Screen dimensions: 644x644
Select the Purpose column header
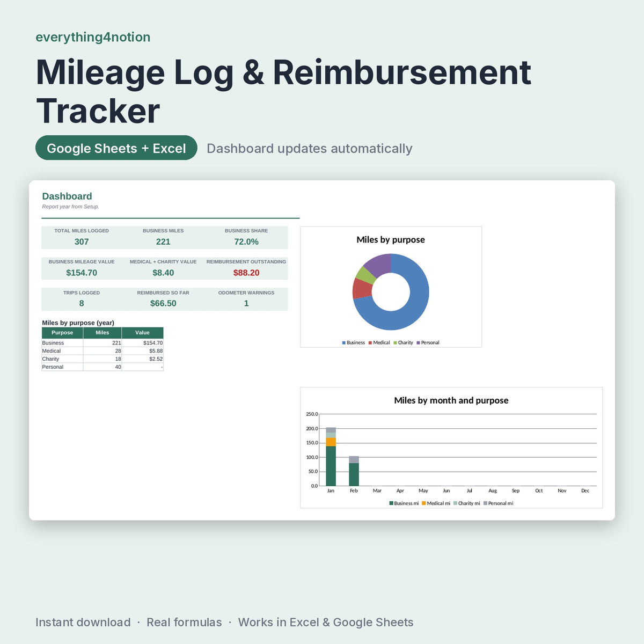[x=62, y=333]
